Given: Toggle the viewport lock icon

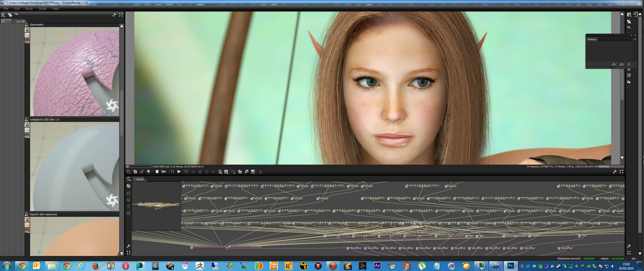Looking at the screenshot, I should (260, 172).
